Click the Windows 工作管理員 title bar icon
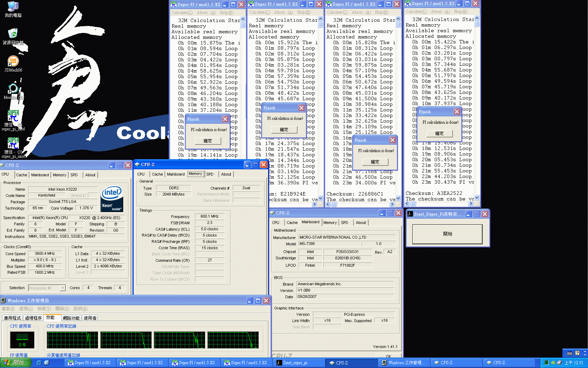Viewport: 588px width, 368px height. point(3,300)
